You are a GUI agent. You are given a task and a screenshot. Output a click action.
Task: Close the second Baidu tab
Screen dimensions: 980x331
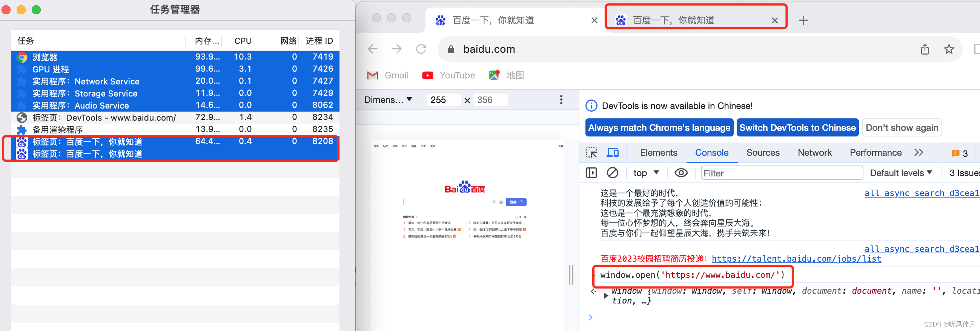774,20
